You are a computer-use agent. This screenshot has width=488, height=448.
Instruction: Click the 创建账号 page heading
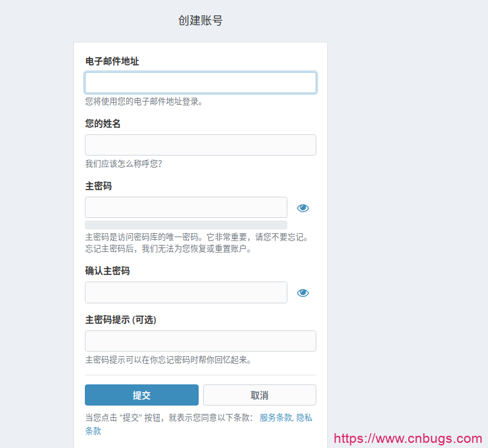click(x=200, y=21)
